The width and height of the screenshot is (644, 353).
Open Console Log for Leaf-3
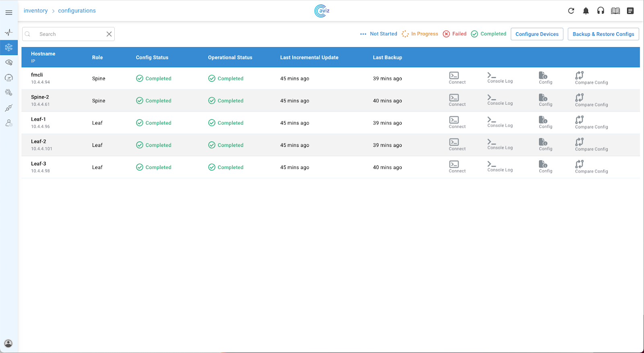pyautogui.click(x=500, y=167)
